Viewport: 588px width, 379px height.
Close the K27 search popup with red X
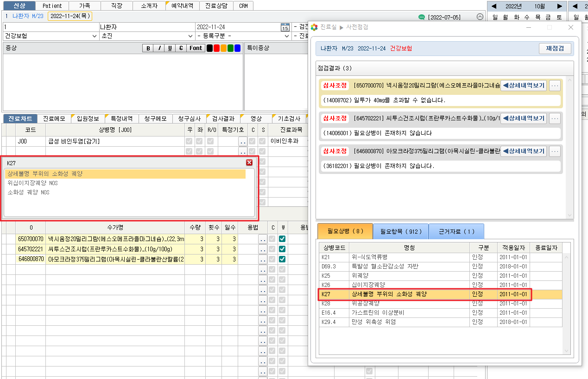point(249,162)
